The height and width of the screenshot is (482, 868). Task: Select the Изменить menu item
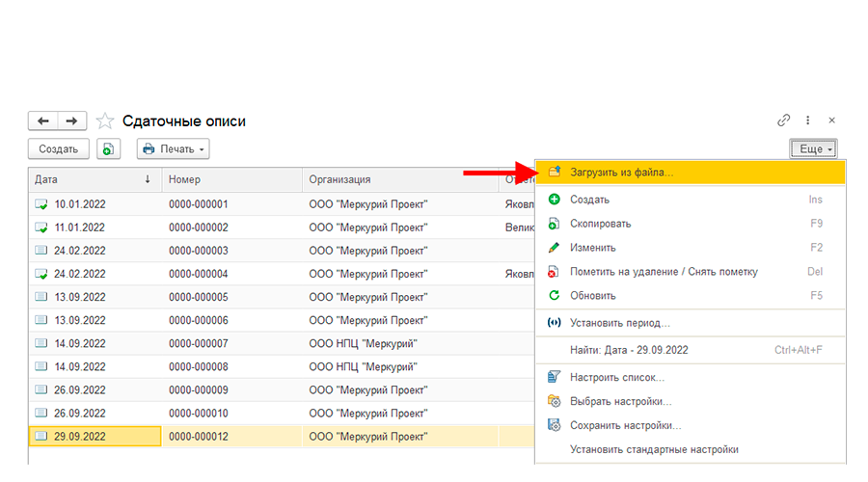click(690, 248)
